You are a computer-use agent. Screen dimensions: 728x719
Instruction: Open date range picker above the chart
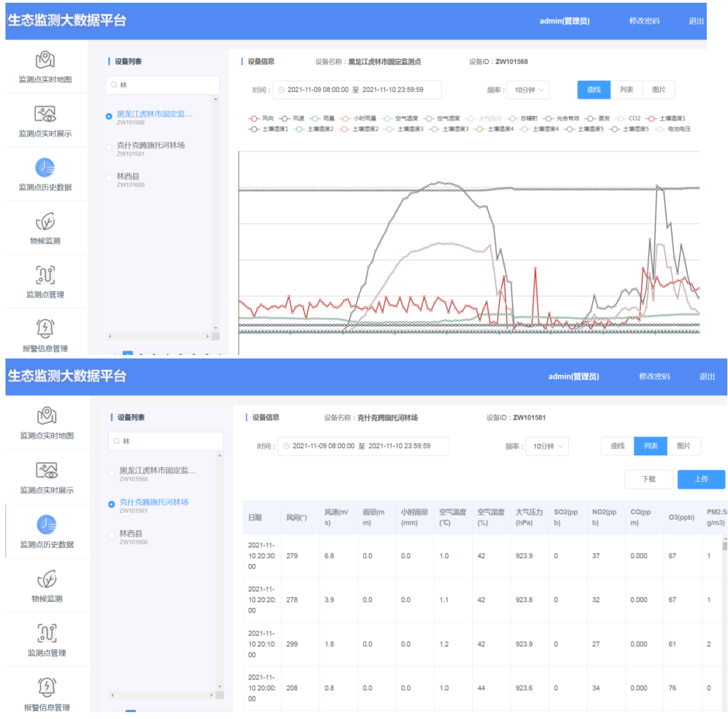[356, 90]
